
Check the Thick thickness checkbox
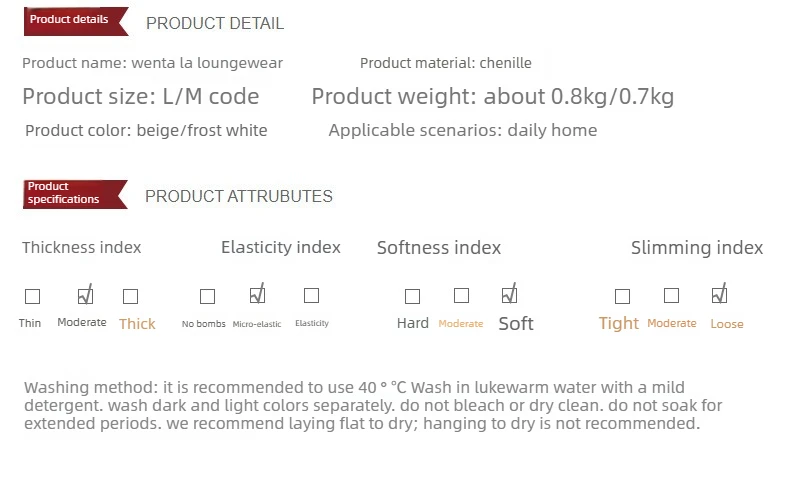(130, 296)
